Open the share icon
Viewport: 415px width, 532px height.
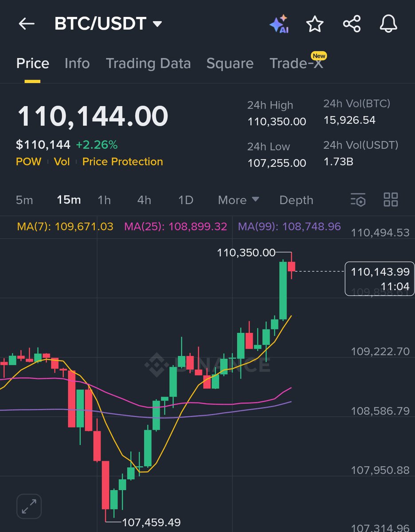[x=352, y=24]
